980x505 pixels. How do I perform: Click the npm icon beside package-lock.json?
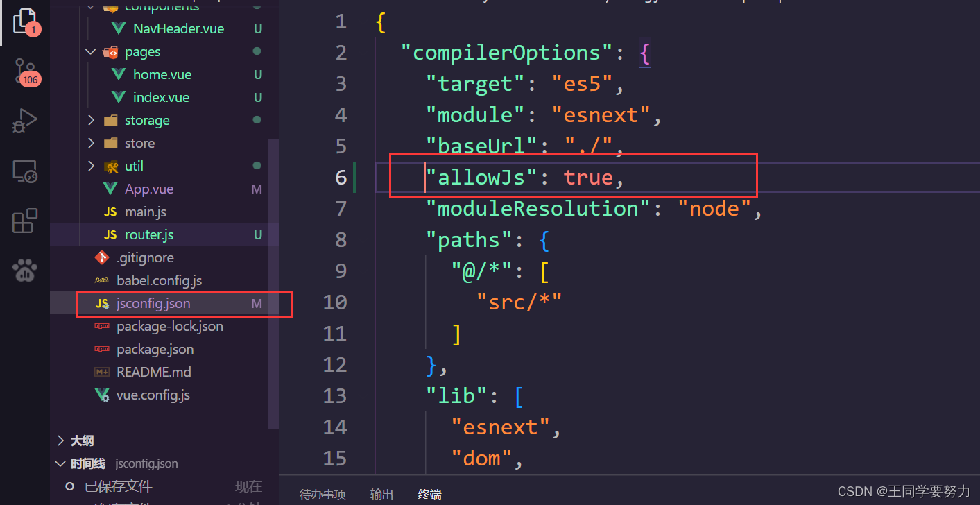coord(102,327)
